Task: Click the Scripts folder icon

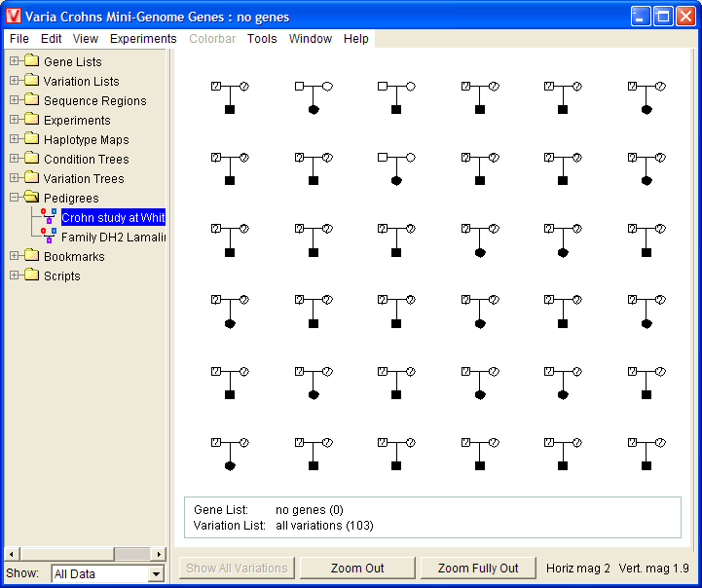Action: point(31,276)
